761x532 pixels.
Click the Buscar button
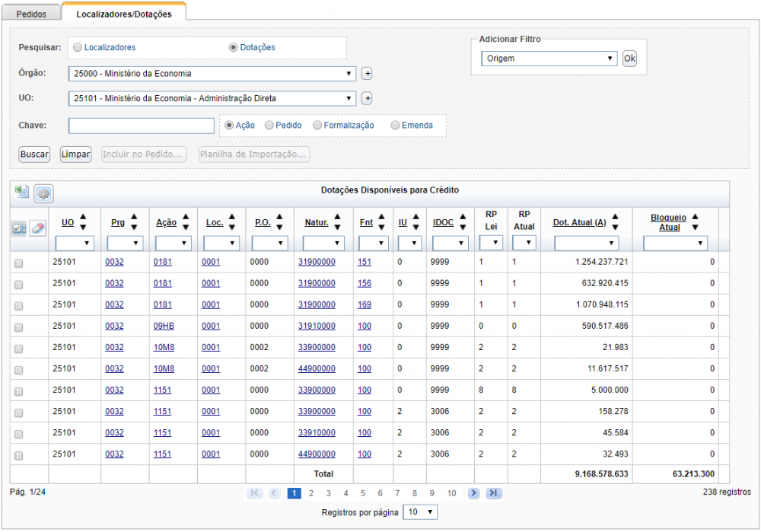34,155
